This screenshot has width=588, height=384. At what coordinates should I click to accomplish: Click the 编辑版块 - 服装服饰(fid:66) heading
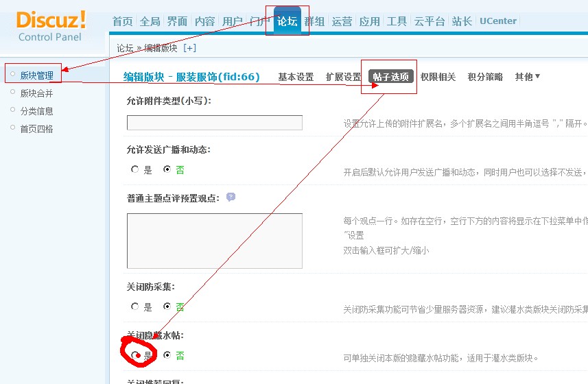pyautogui.click(x=191, y=77)
